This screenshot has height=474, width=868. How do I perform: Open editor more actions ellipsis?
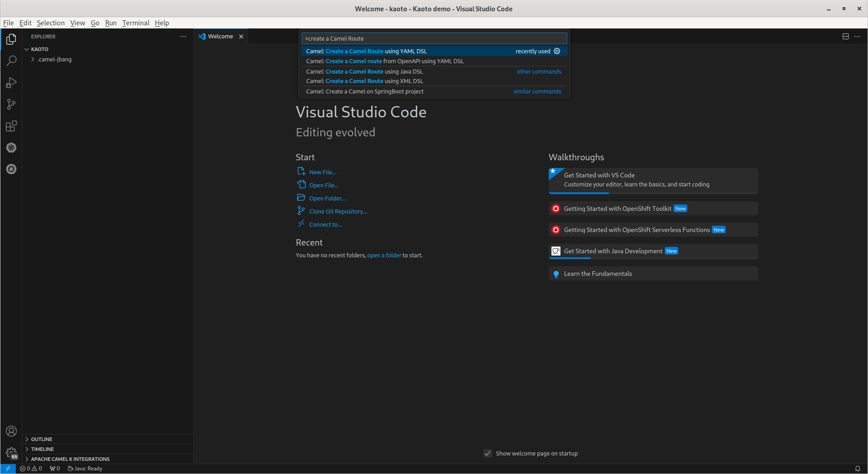[x=857, y=37]
